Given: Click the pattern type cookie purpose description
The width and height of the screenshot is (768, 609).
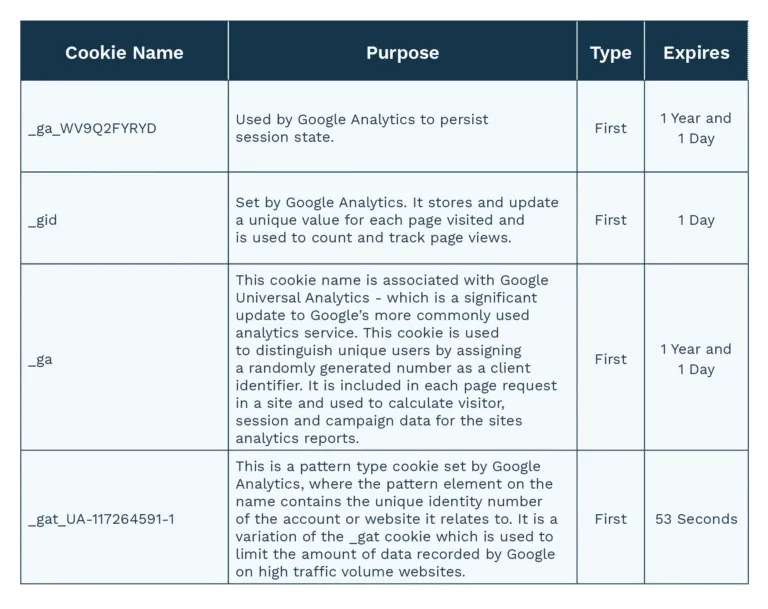Looking at the screenshot, I should click(397, 519).
